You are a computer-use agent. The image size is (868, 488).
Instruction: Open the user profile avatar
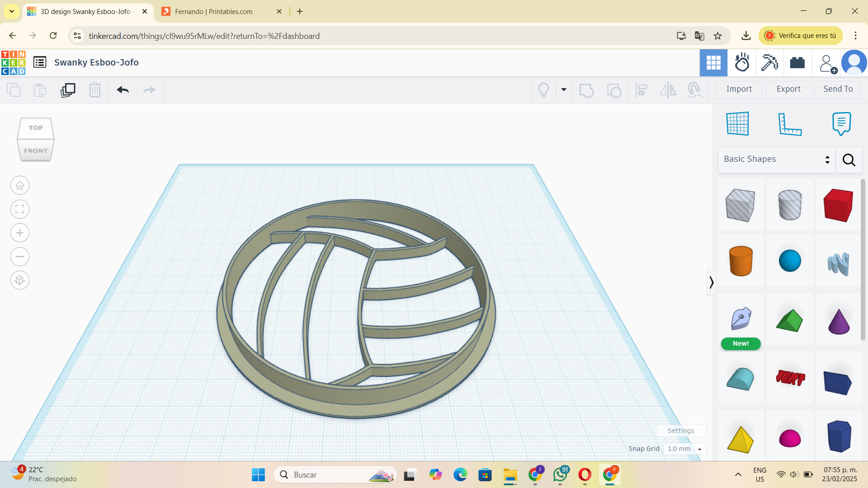(854, 62)
